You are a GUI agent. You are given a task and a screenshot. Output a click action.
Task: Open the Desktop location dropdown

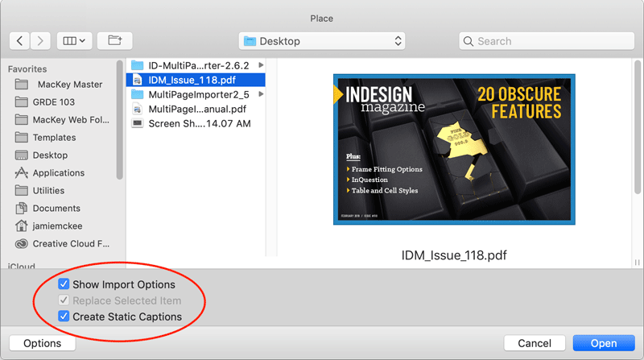(321, 41)
